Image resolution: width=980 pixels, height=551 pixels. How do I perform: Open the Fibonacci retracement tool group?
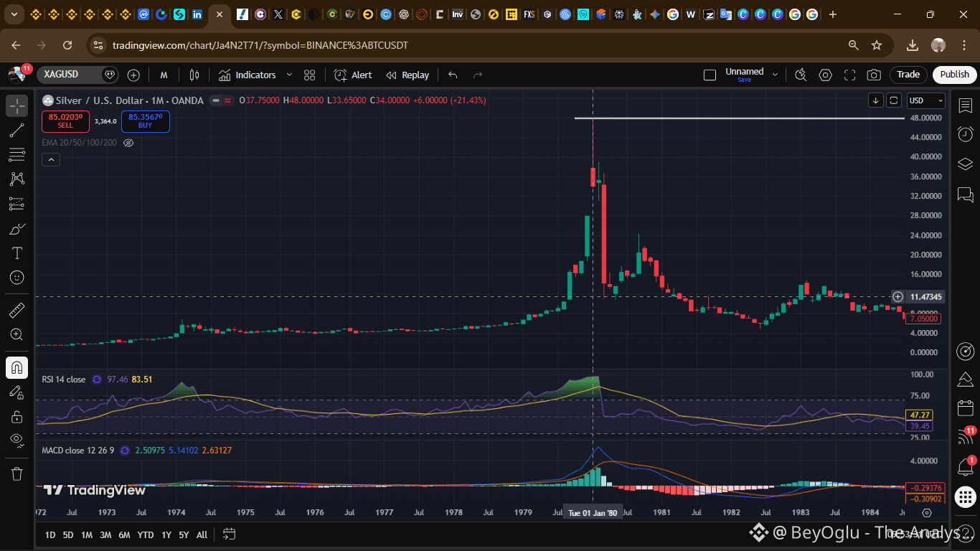(x=17, y=154)
